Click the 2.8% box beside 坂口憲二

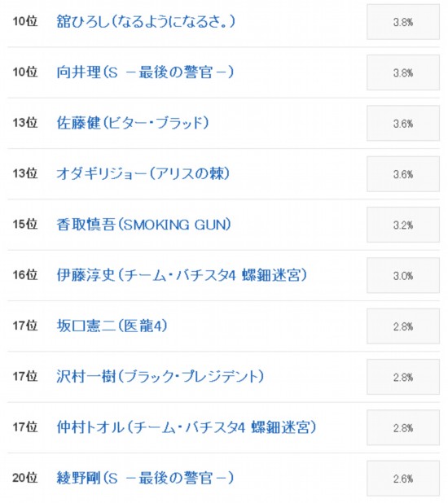[403, 326]
